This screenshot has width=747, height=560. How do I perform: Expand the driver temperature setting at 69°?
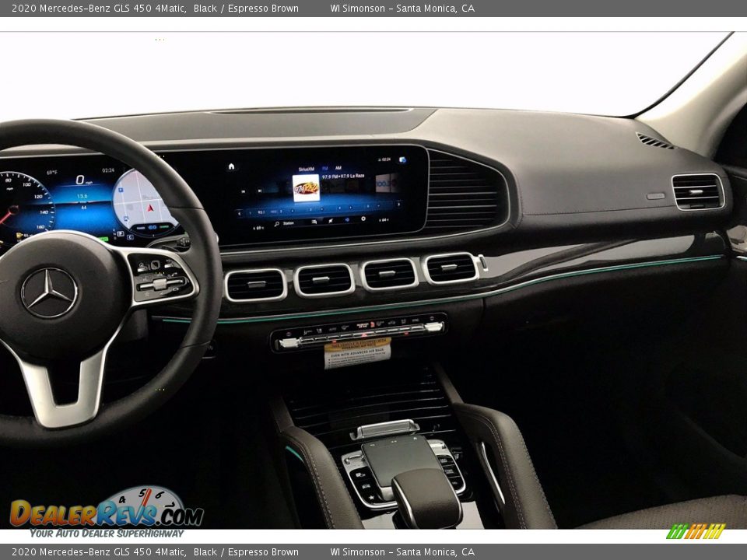click(x=258, y=227)
